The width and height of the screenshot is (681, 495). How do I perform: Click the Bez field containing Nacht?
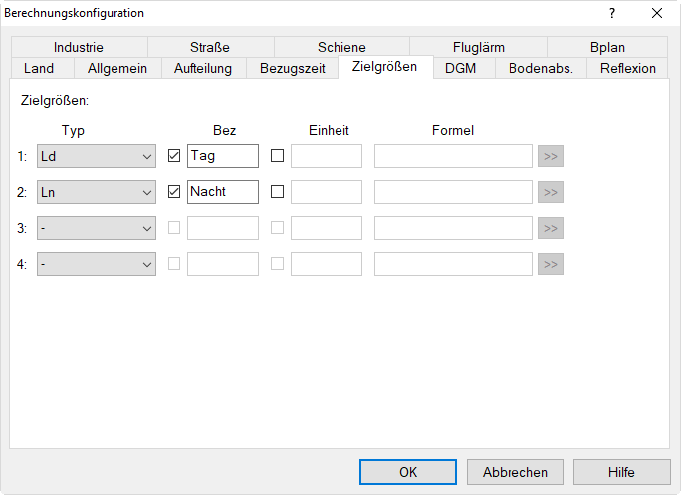coord(223,192)
